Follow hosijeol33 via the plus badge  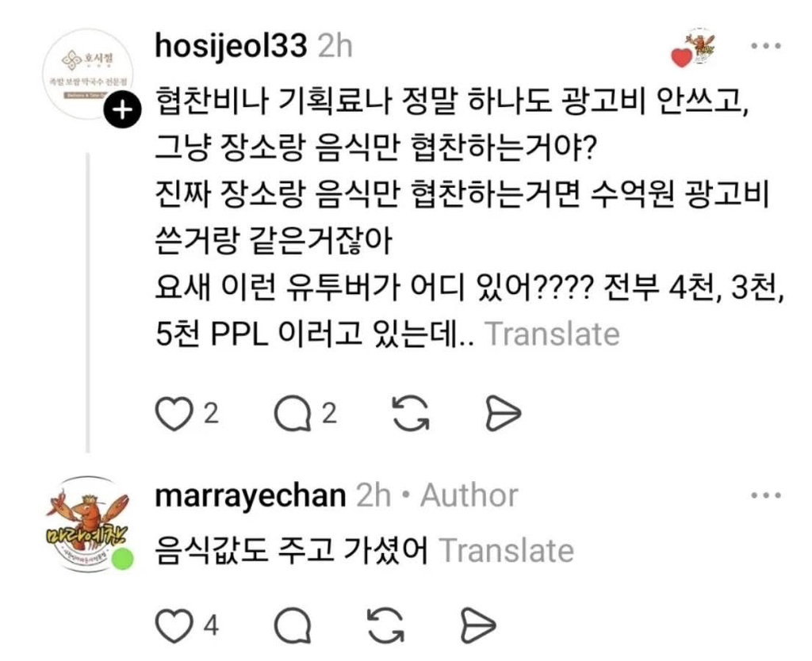(122, 110)
